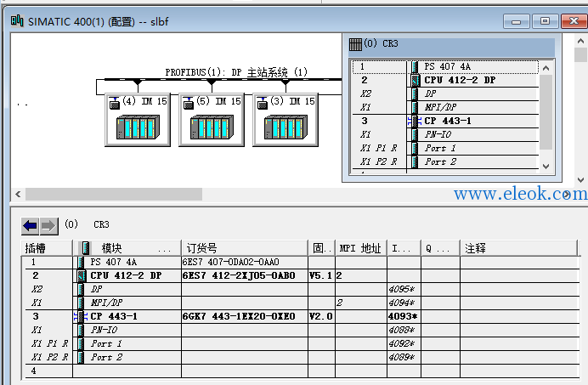Click the PS 407 4A module icon in rack
The width and height of the screenshot is (588, 385).
coord(416,67)
